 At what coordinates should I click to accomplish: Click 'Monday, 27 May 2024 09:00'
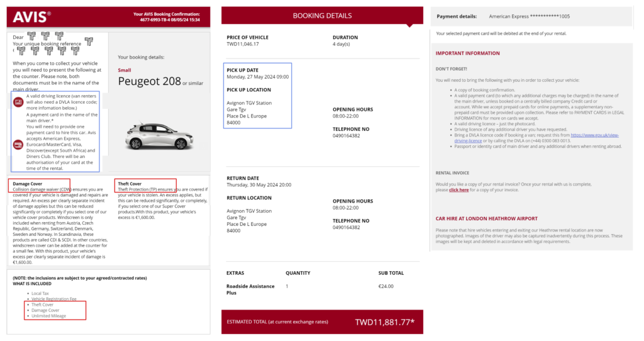258,77
